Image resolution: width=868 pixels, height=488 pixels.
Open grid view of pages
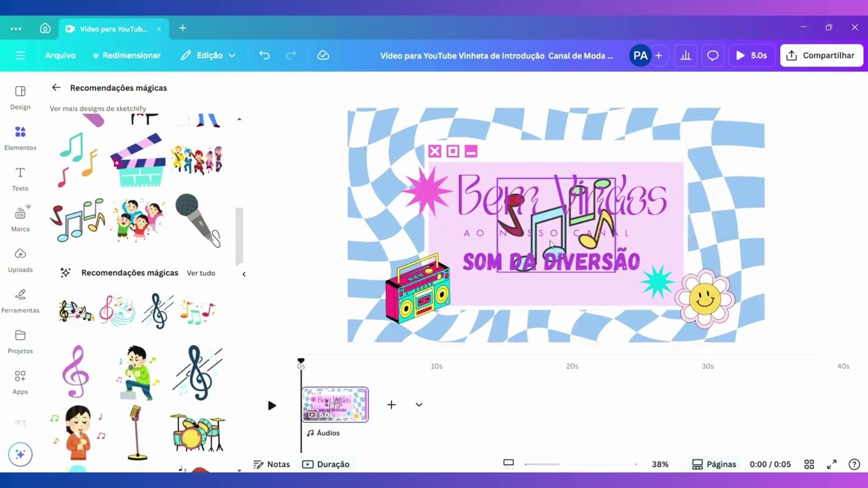[x=809, y=464]
